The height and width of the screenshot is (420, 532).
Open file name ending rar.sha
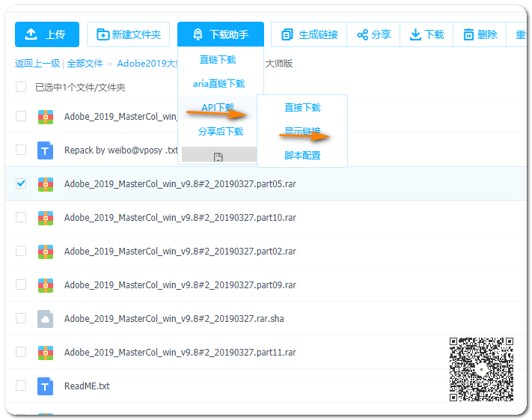(x=174, y=318)
